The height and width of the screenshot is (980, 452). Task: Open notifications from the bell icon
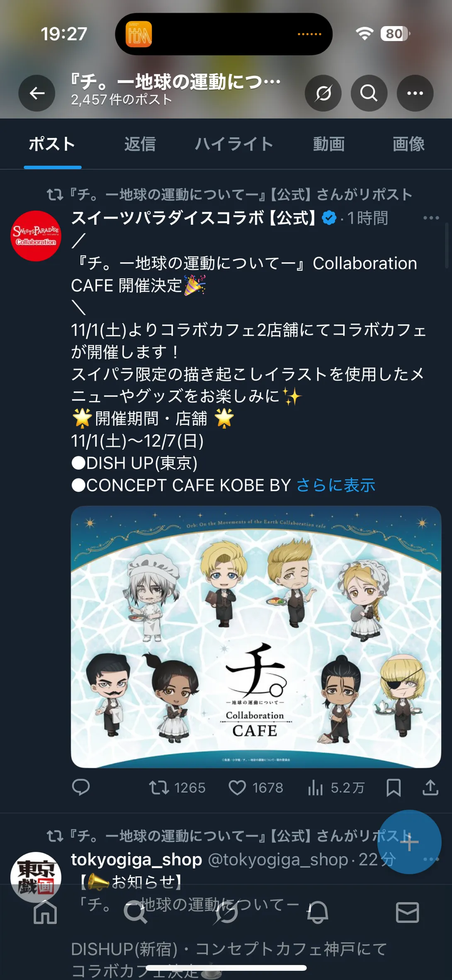click(x=317, y=912)
